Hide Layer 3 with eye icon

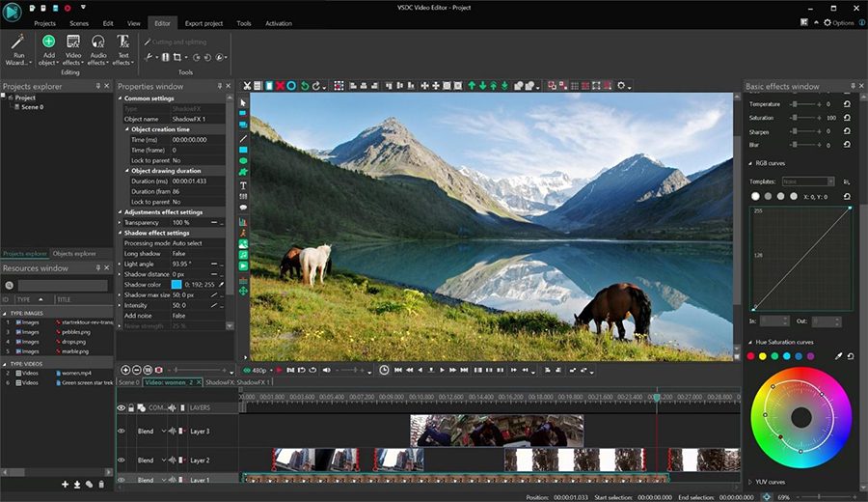[122, 432]
